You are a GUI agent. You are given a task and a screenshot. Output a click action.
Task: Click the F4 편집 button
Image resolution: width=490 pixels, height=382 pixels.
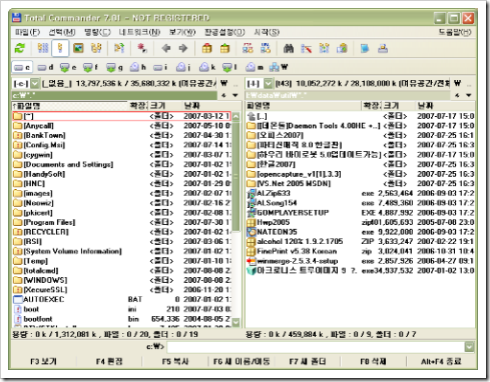pyautogui.click(x=109, y=361)
